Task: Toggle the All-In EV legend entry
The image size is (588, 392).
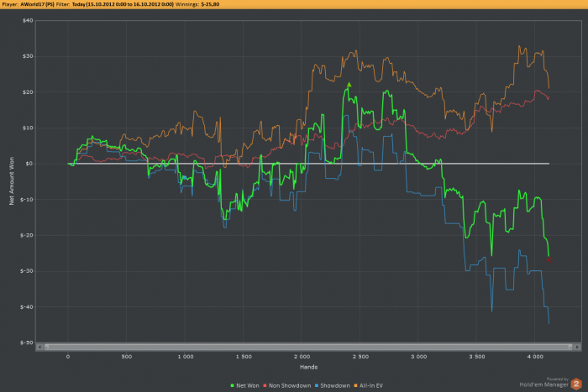Action: (x=368, y=385)
